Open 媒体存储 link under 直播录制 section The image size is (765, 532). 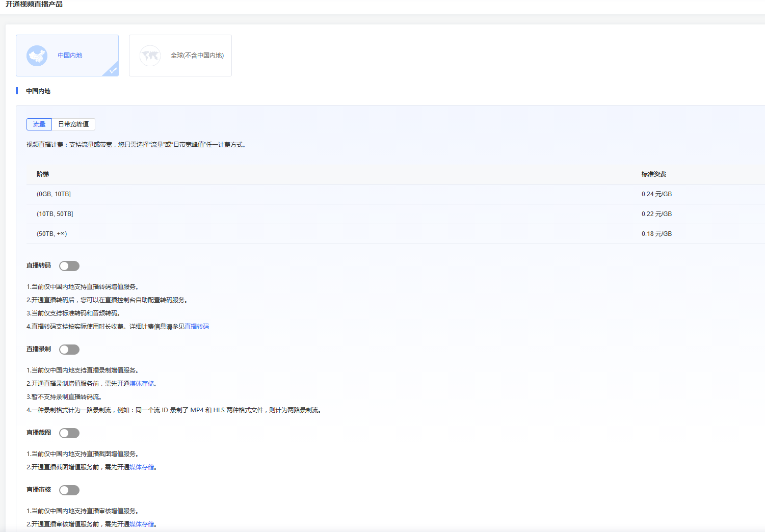(x=142, y=384)
